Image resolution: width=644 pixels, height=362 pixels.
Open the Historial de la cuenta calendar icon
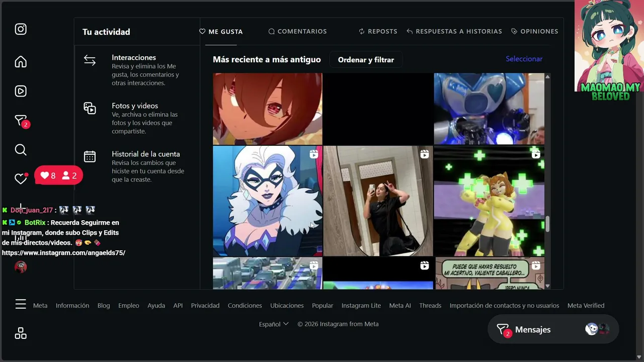tap(90, 156)
